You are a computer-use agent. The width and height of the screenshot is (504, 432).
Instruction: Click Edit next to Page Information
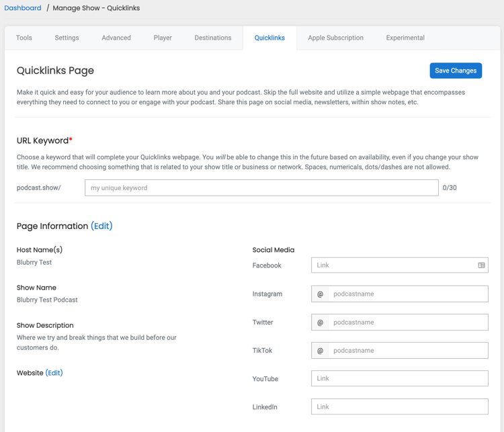click(101, 226)
